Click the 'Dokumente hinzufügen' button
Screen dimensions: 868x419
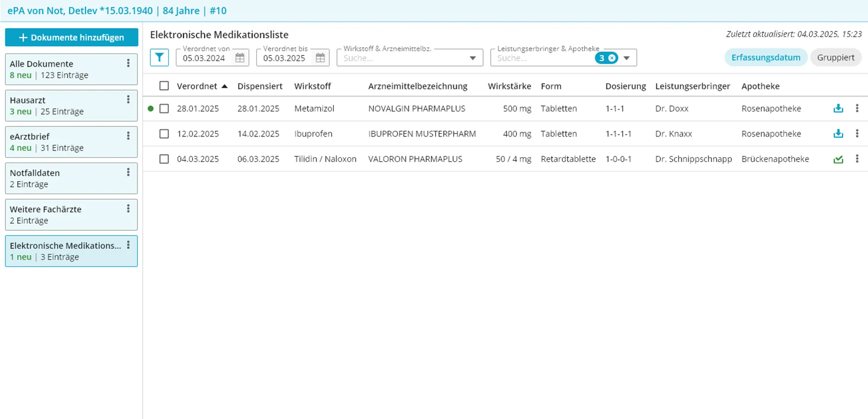[x=72, y=38]
